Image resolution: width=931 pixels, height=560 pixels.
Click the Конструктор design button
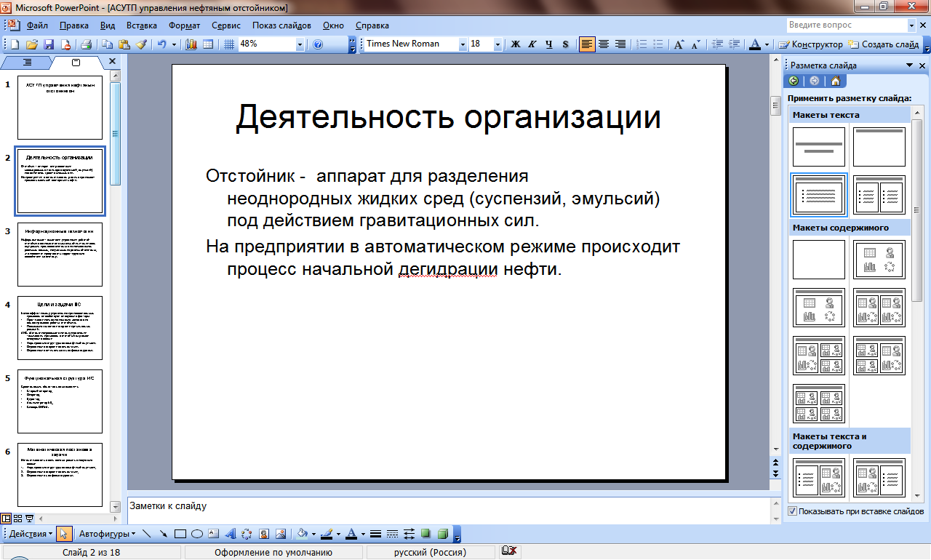[811, 44]
